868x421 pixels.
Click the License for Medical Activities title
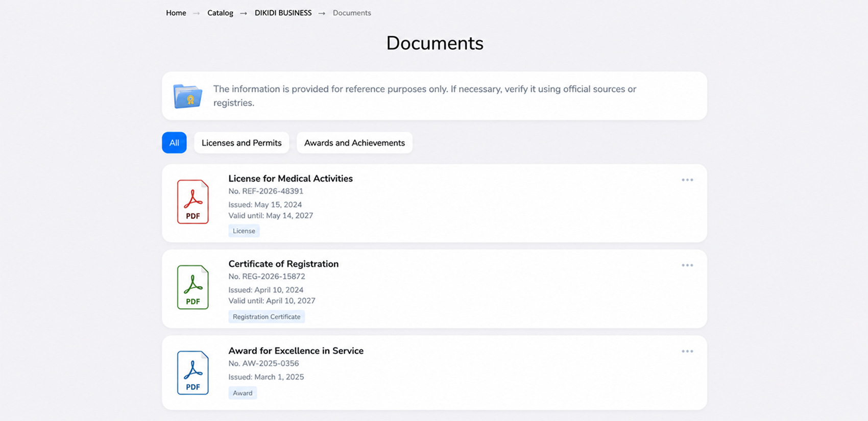click(291, 179)
